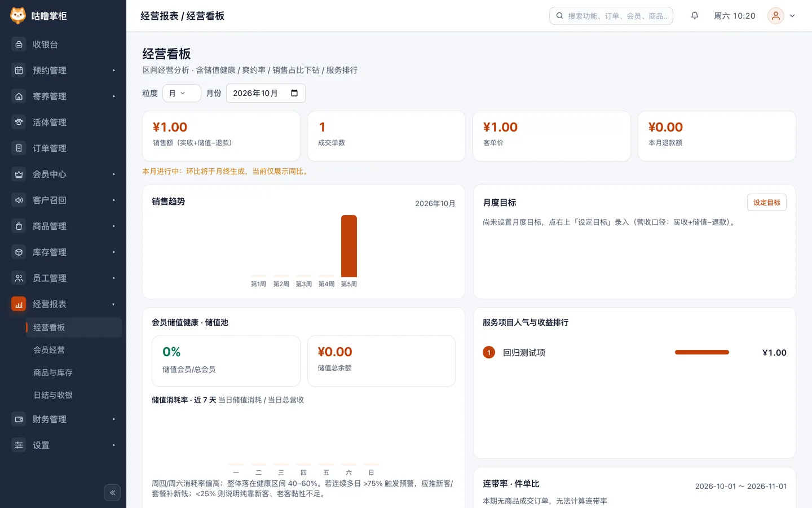Click the 设置 sliders icon
This screenshot has height=508, width=812.
(x=19, y=445)
